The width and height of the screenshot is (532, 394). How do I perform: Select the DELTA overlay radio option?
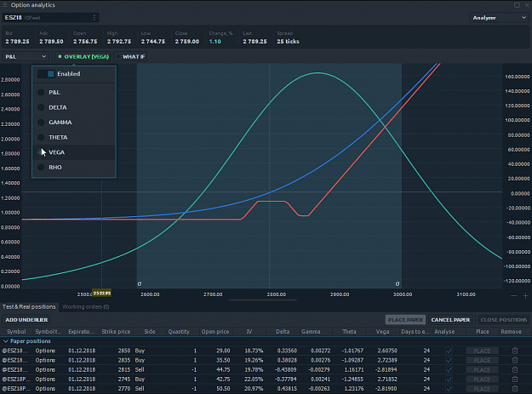coord(41,107)
